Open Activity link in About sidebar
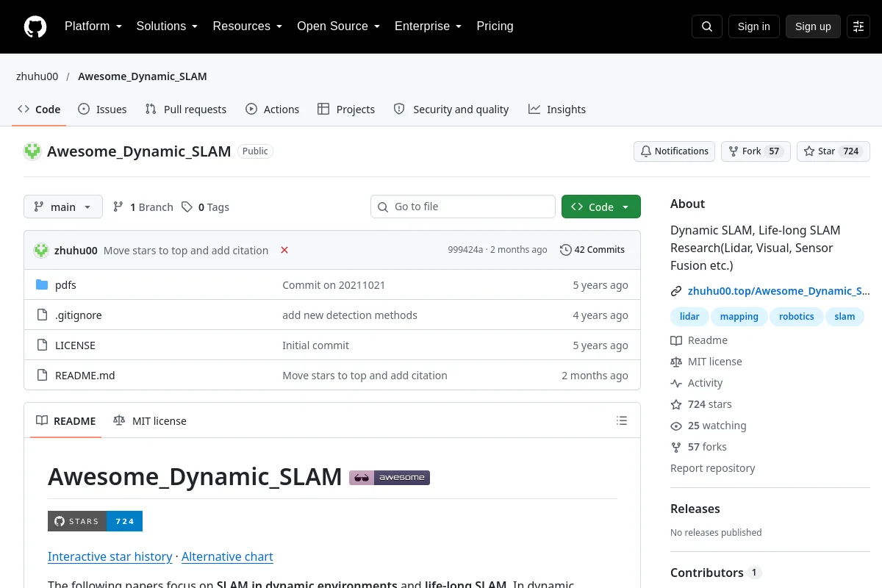This screenshot has width=882, height=588. point(697,383)
